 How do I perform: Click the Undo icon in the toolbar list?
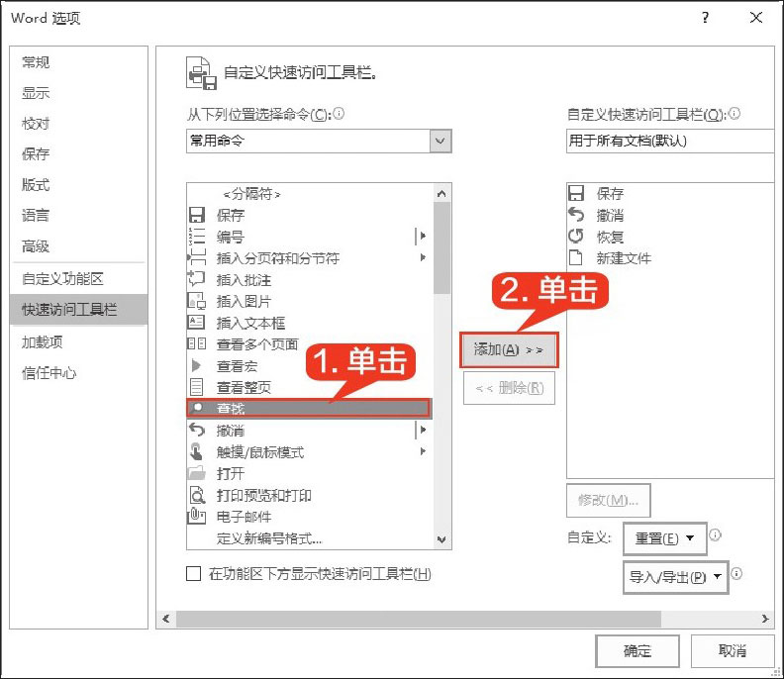(x=576, y=215)
